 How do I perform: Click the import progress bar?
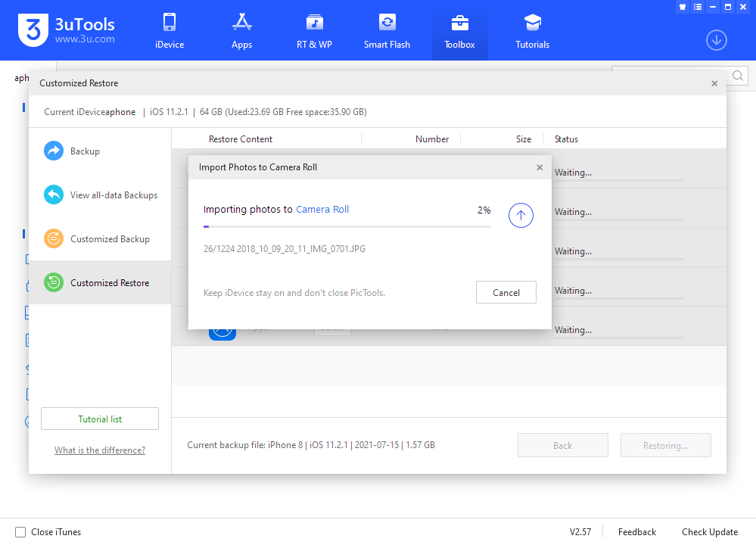click(346, 225)
